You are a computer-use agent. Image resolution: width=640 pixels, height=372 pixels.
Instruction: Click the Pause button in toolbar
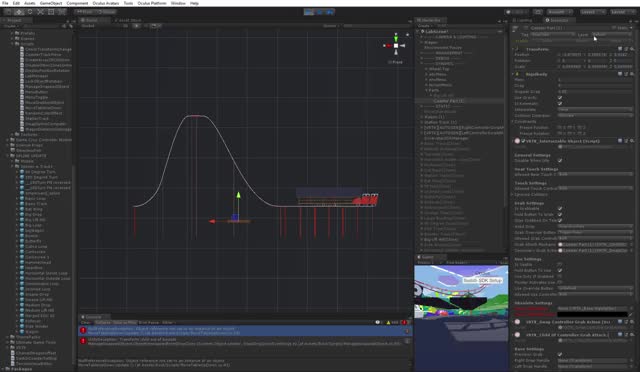coord(320,12)
